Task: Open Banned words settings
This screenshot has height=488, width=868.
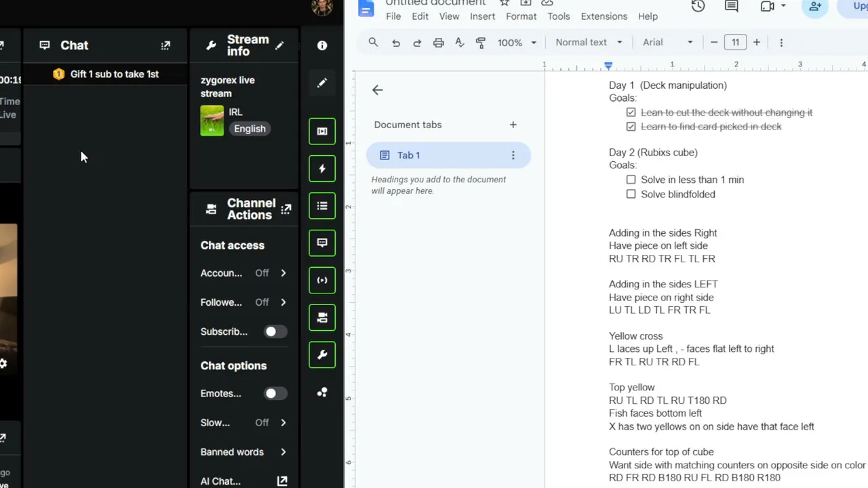Action: tap(243, 452)
